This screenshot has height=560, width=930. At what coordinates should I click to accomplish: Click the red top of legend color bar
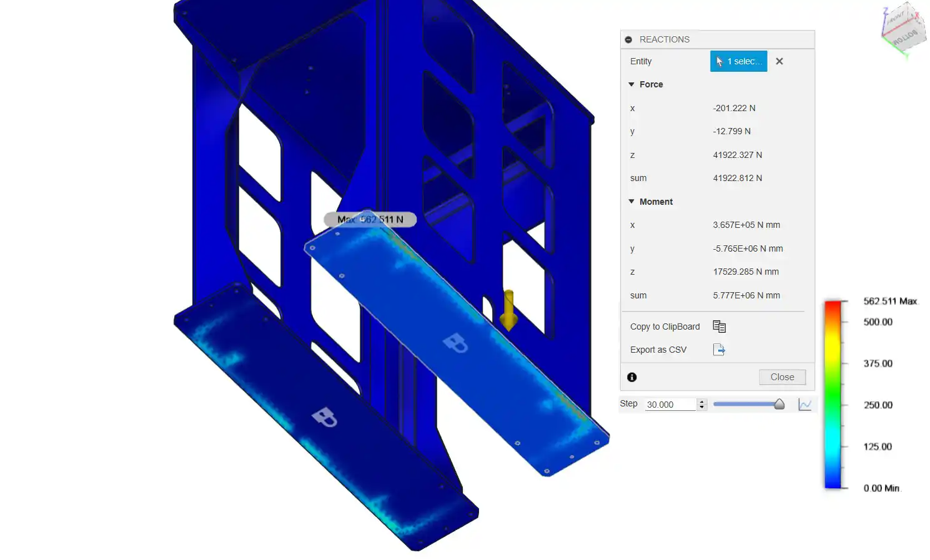click(832, 306)
